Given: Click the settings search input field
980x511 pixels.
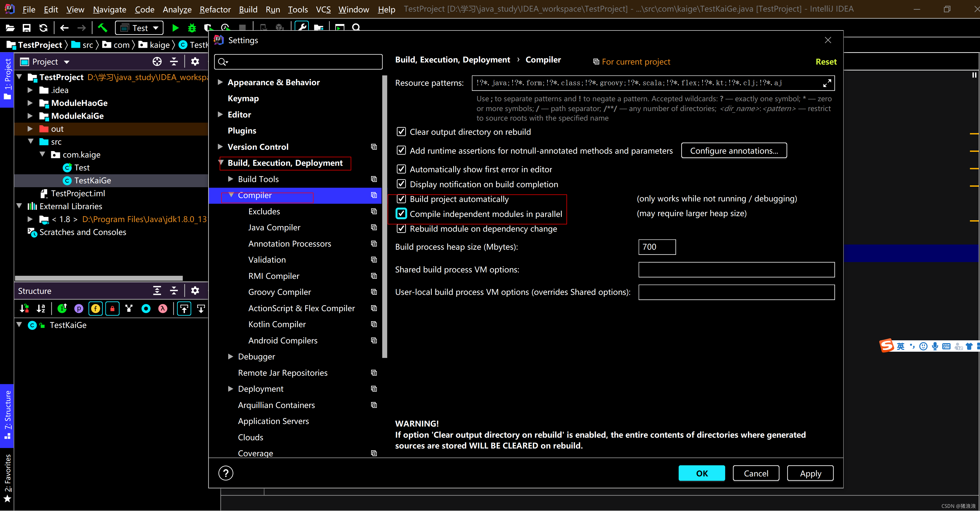Looking at the screenshot, I should [298, 62].
